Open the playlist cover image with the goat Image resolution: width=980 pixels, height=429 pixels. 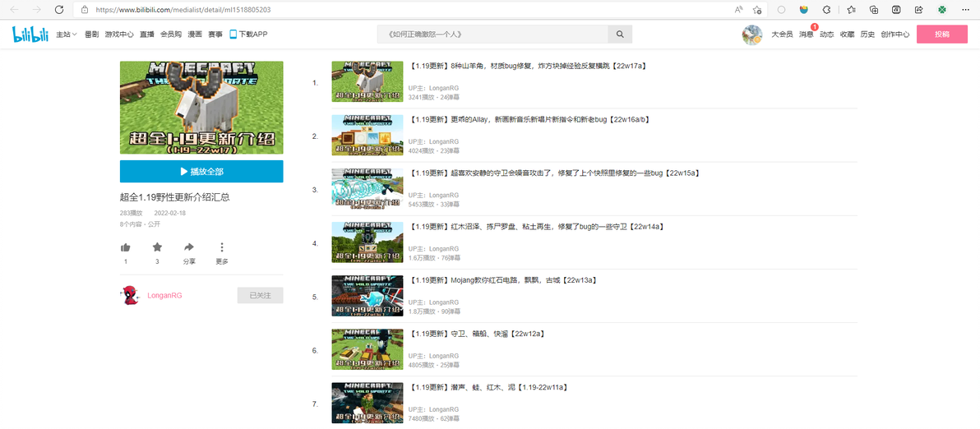coord(201,108)
